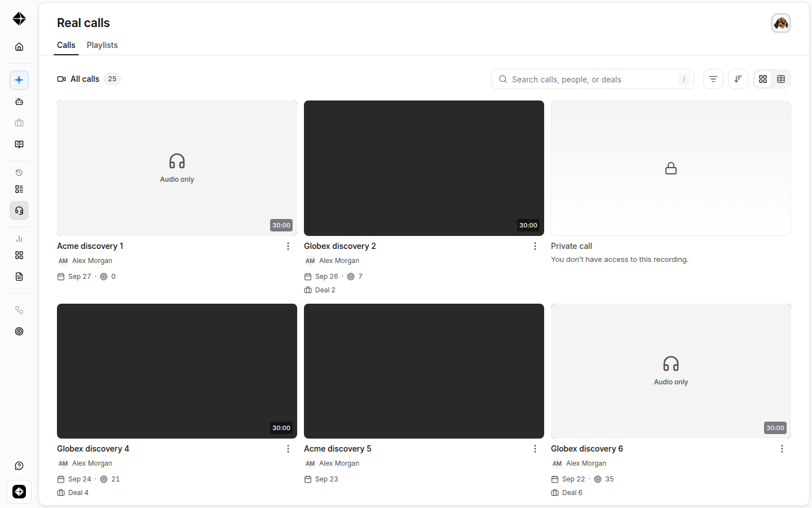The image size is (812, 508).
Task: Select the headset calls sidebar icon
Action: pyautogui.click(x=19, y=211)
